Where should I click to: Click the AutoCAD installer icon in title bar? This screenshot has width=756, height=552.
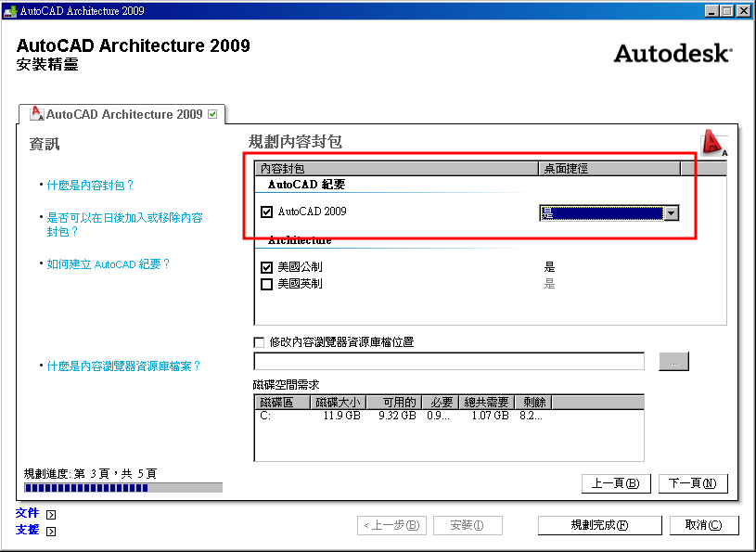tap(9, 10)
